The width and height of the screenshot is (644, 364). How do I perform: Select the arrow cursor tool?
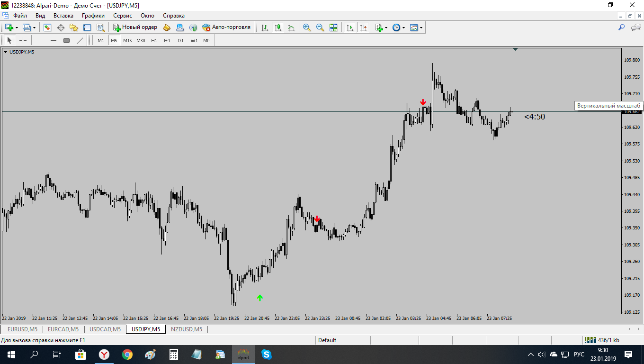[9, 40]
